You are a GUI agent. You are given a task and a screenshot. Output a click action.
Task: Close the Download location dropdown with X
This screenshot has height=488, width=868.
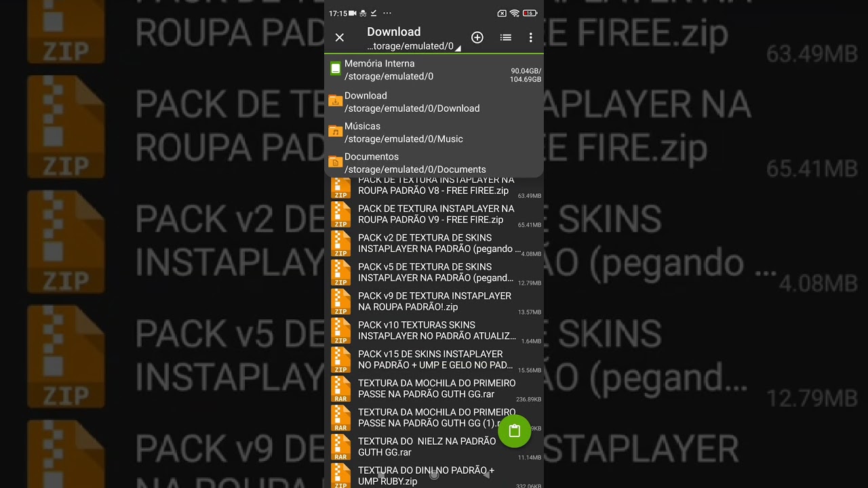340,38
